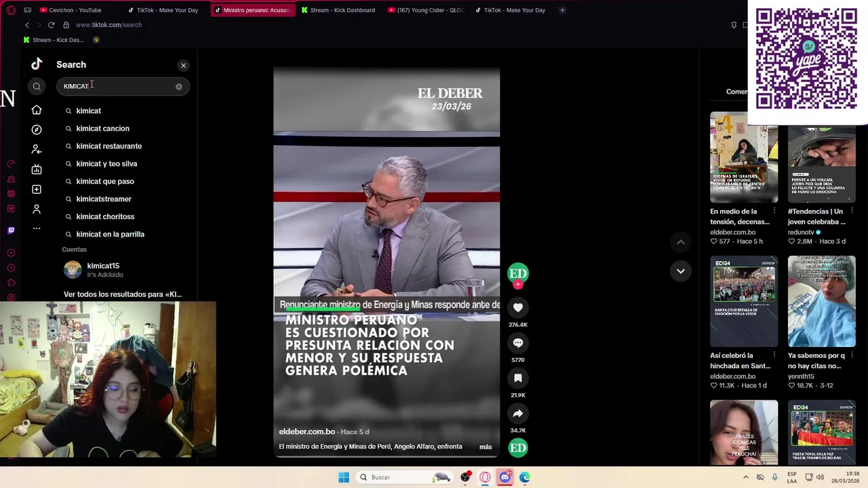This screenshot has height=488, width=868.
Task: Open the LIVE icon in the sidebar
Action: [37, 169]
